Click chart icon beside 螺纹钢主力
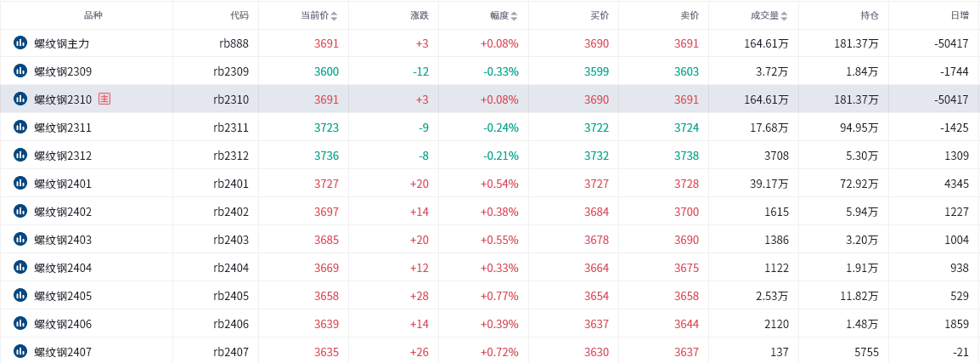Viewport: 980px width, 363px height. (20, 43)
